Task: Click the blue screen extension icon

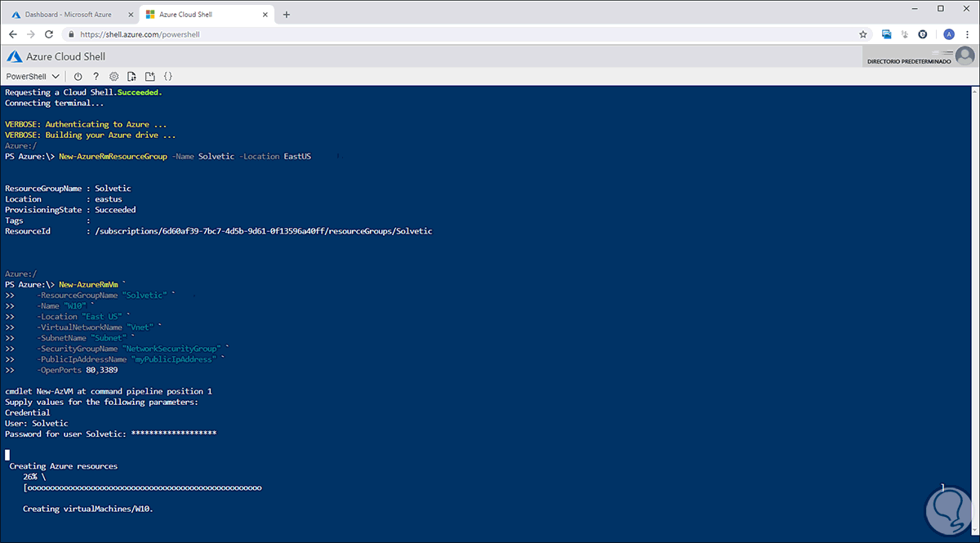Action: coord(886,34)
